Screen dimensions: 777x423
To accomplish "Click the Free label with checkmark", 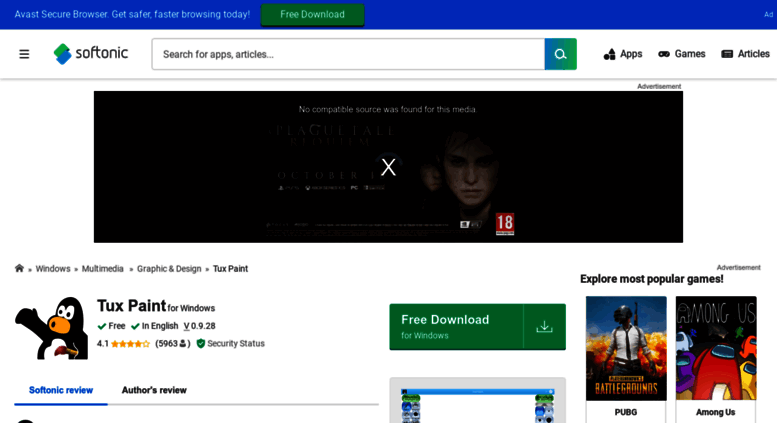I will coord(111,326).
